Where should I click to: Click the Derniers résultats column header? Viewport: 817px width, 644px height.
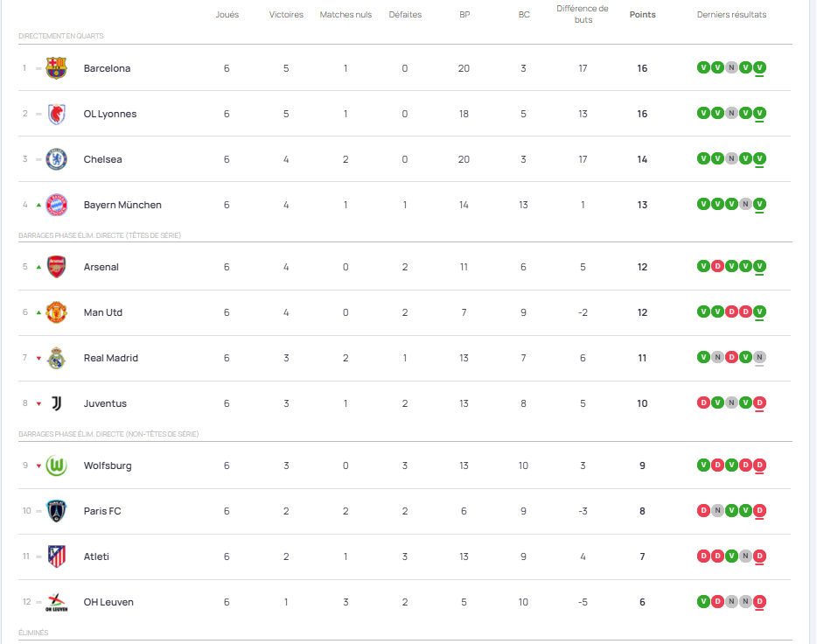731,15
